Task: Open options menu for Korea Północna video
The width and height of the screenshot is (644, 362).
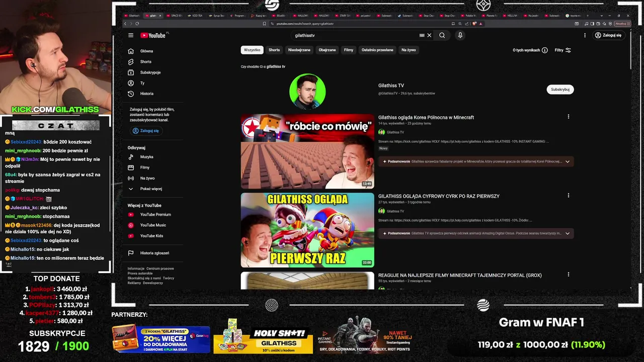Action: [569, 117]
